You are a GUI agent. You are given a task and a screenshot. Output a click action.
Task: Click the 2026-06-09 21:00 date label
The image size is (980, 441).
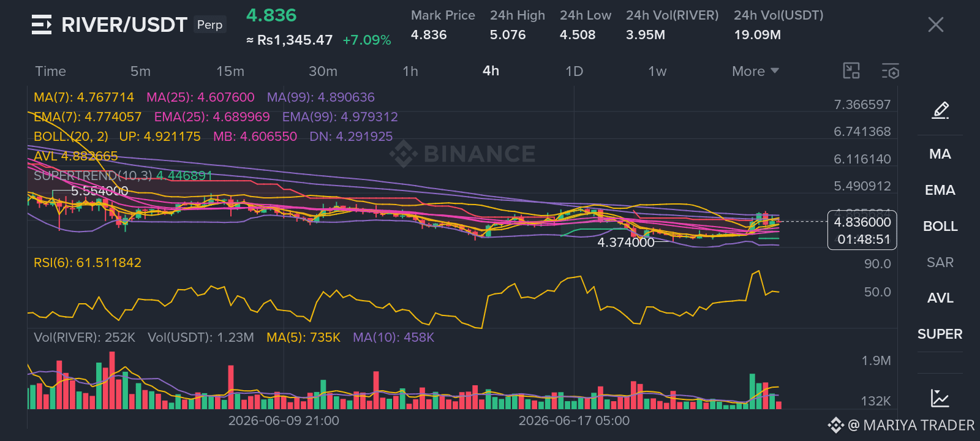pos(284,421)
